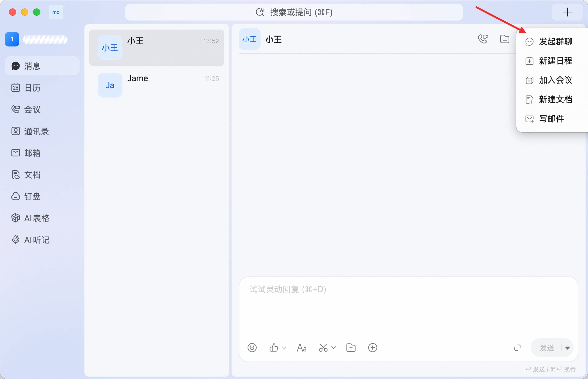Open text formatting with the Aa icon
Screen dimensions: 588x379
point(302,348)
